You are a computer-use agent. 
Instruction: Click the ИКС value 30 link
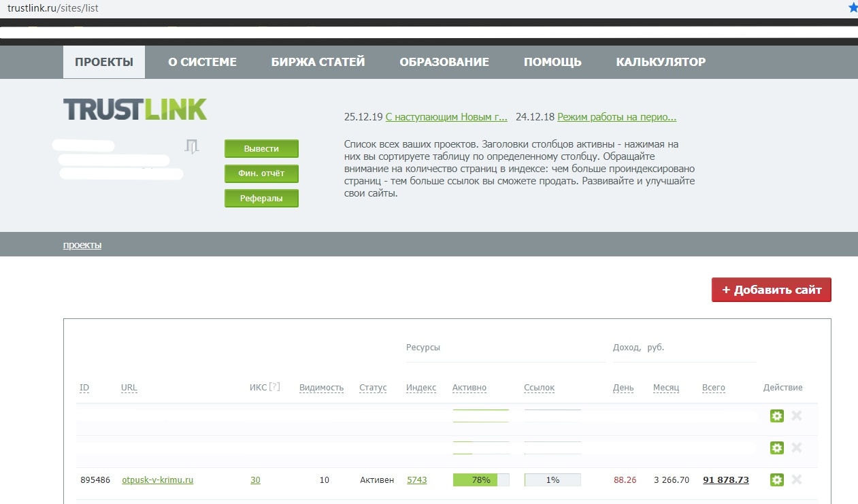click(255, 480)
